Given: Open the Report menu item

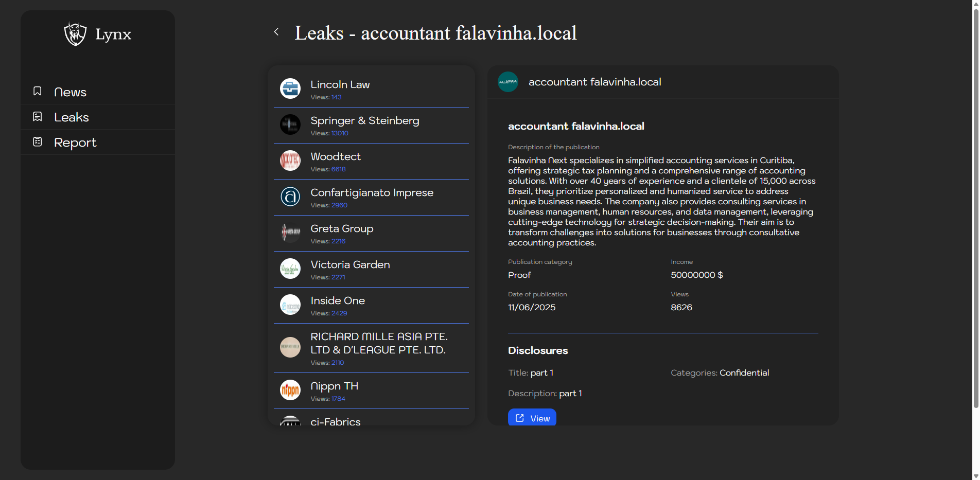Looking at the screenshot, I should click(x=75, y=143).
